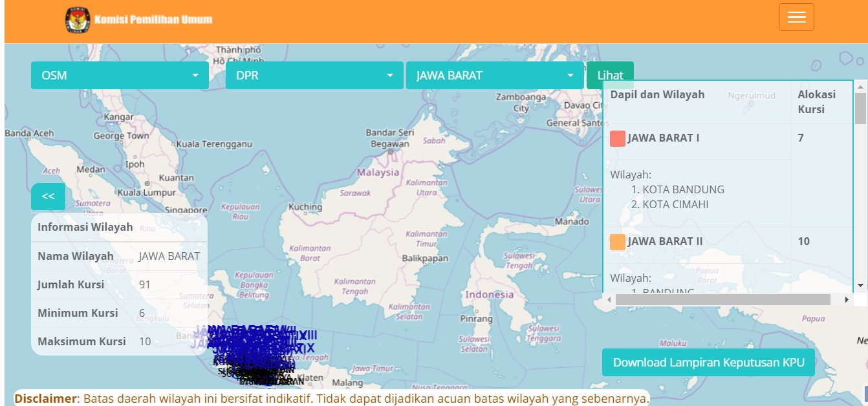Click the red JAWA BARAT I swatch
Screen dimensions: 868x406
[618, 138]
